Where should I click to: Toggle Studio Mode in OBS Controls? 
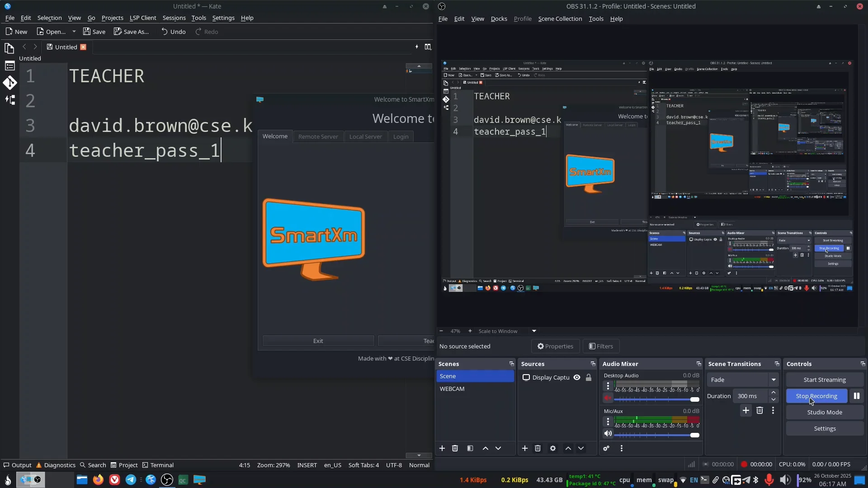coord(825,412)
